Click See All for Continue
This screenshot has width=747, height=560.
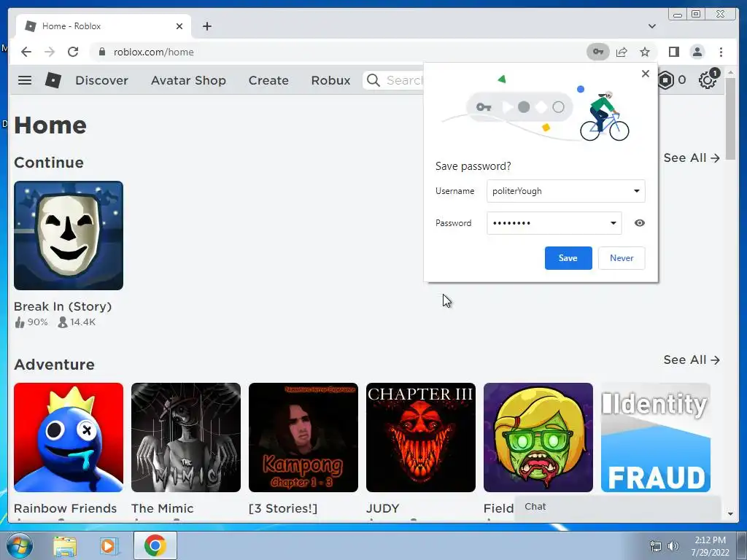692,157
